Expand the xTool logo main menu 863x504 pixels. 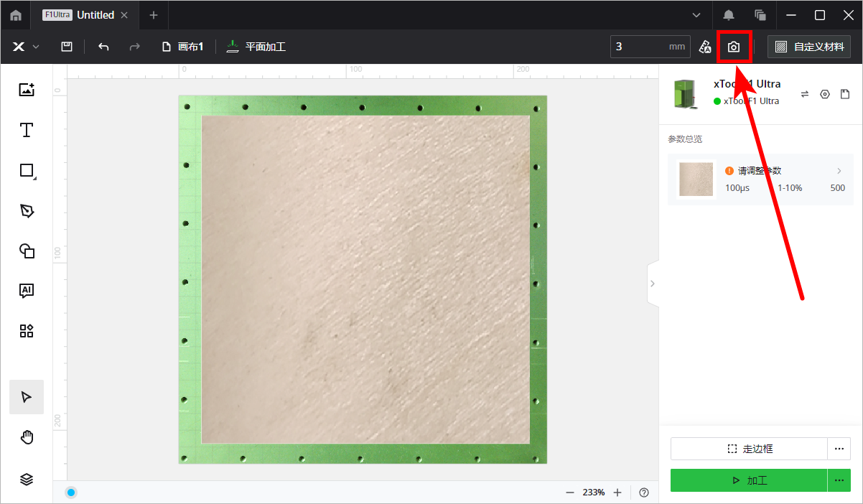(25, 47)
